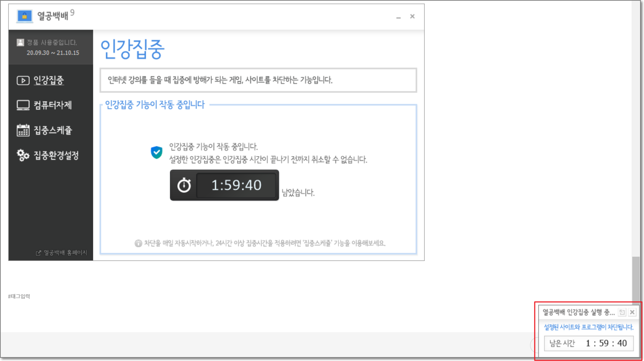Click the text 설정된 사이트와 프로그램이 차단됩니다.

tap(588, 327)
